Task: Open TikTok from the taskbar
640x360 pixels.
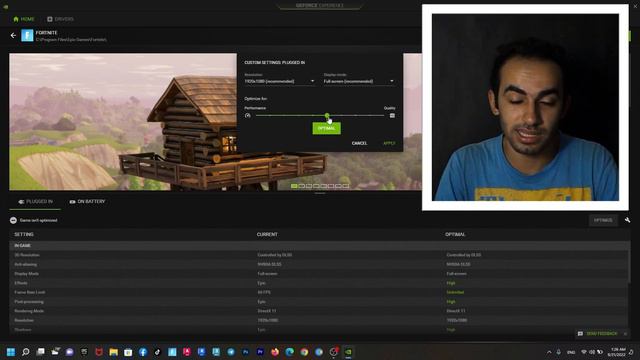Action: point(158,352)
